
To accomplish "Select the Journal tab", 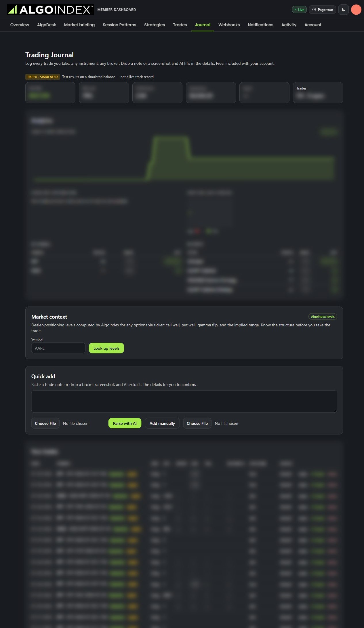I will [x=203, y=25].
